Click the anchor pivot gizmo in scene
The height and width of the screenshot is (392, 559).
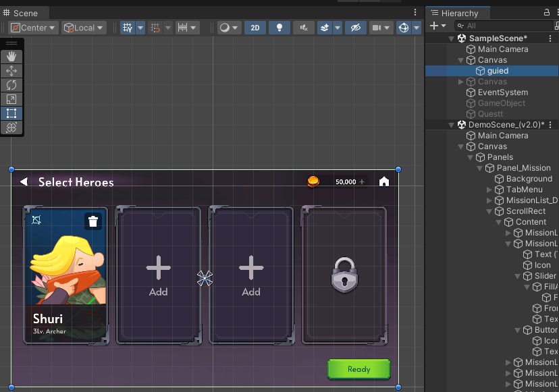click(x=205, y=279)
